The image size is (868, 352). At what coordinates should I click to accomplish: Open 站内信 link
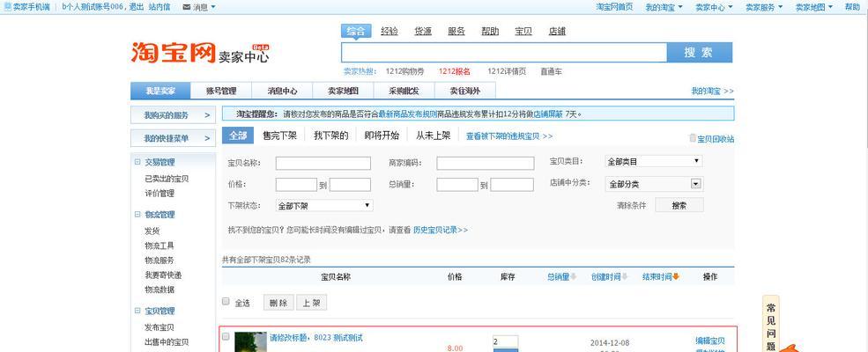pos(160,7)
